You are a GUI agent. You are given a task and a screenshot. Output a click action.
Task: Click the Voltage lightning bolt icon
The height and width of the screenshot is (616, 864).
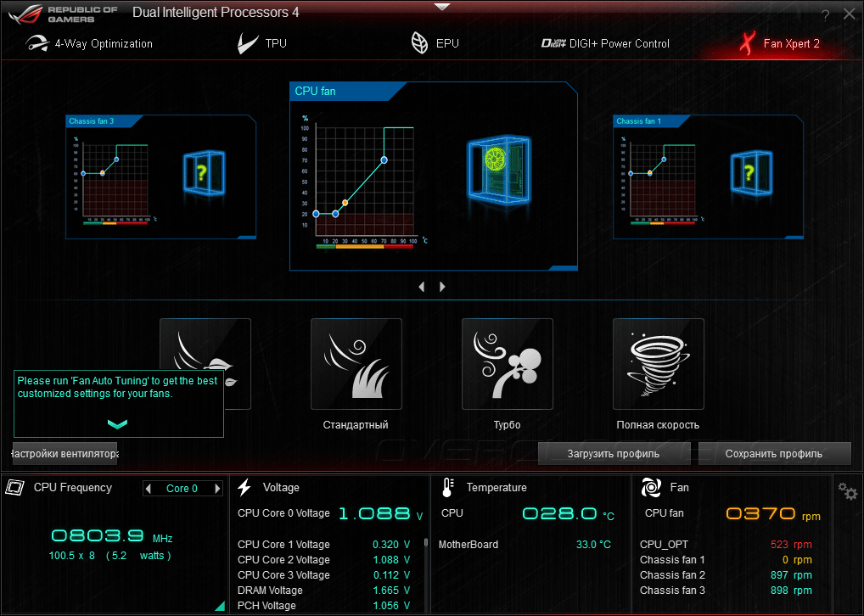click(x=244, y=488)
